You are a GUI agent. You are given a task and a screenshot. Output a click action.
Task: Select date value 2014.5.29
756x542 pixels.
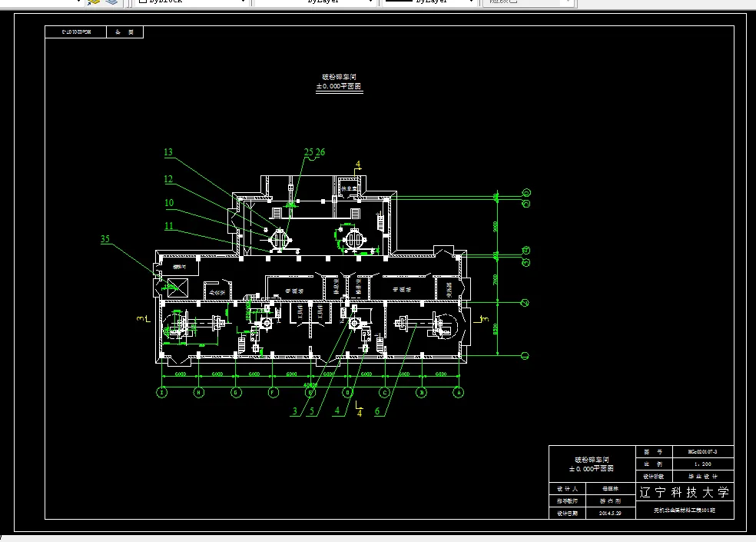coord(610,514)
